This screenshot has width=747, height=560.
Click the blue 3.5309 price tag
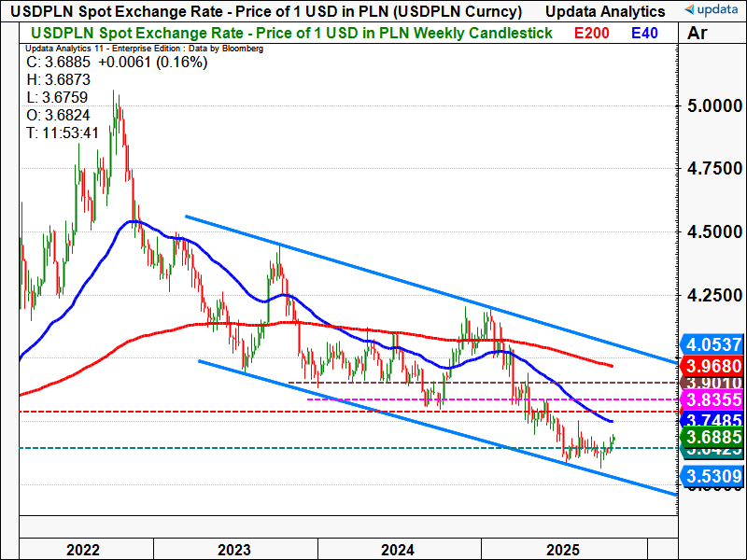click(x=712, y=477)
